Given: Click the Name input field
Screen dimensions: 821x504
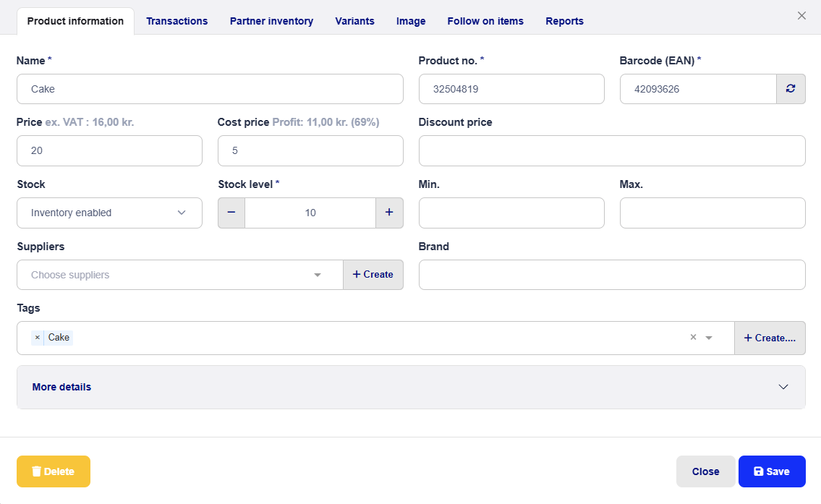Looking at the screenshot, I should click(x=210, y=89).
